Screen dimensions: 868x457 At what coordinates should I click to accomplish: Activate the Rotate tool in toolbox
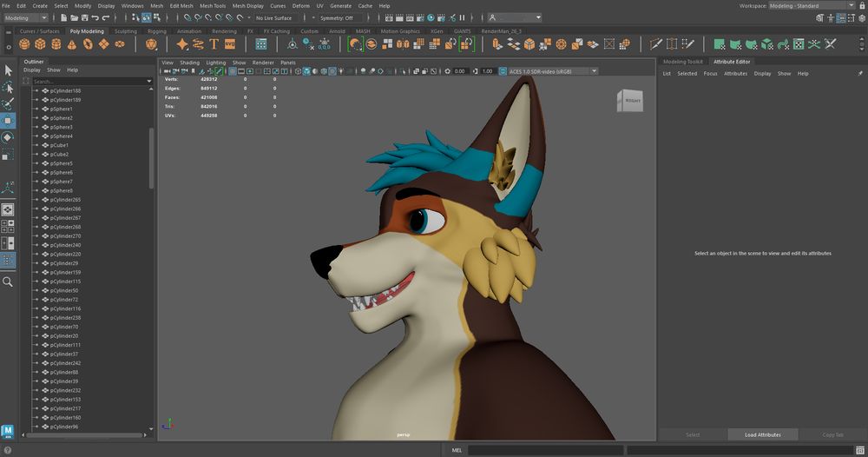8,136
